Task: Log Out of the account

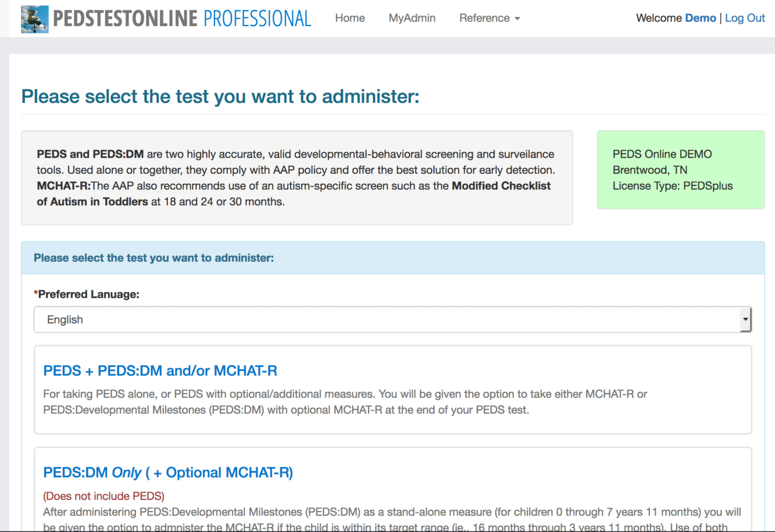Action: coord(745,18)
